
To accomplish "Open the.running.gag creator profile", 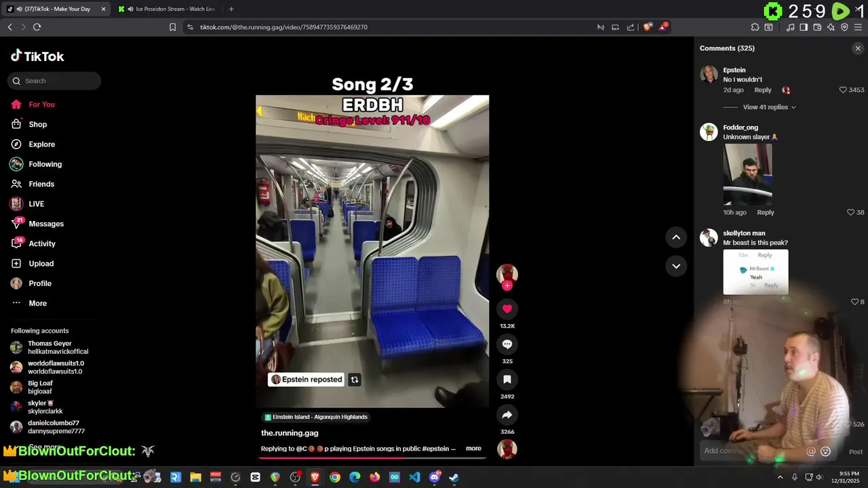I will click(290, 433).
